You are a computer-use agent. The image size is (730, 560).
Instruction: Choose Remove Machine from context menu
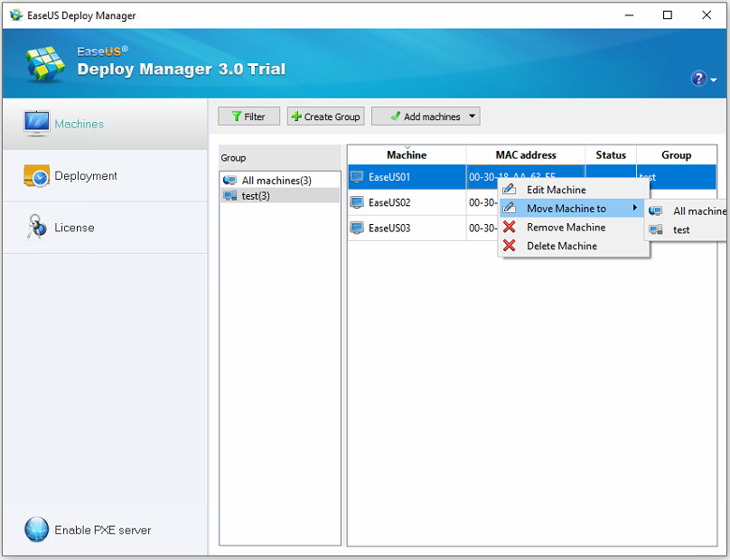pyautogui.click(x=566, y=228)
